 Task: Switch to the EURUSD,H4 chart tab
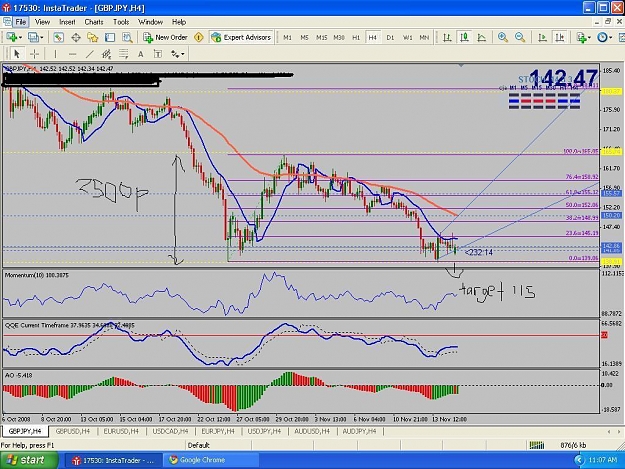pos(121,431)
